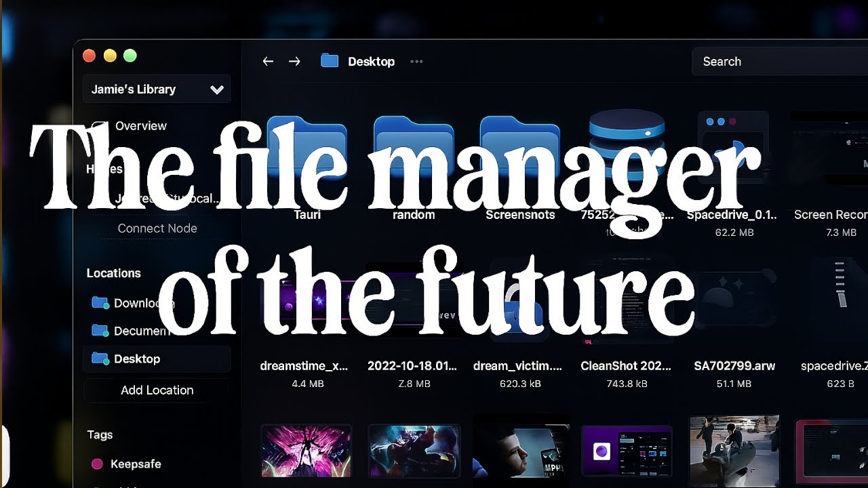The image size is (868, 488).
Task: Click the Locations section header
Action: click(114, 273)
